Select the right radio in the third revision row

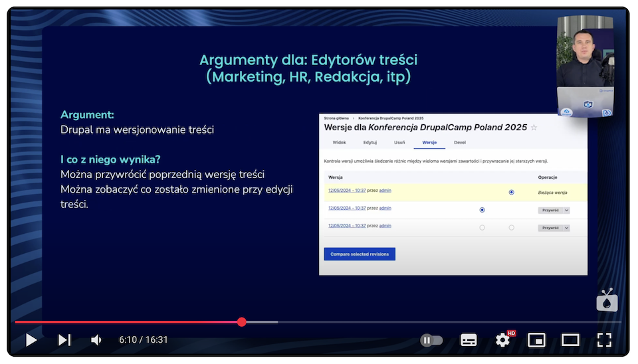512,228
